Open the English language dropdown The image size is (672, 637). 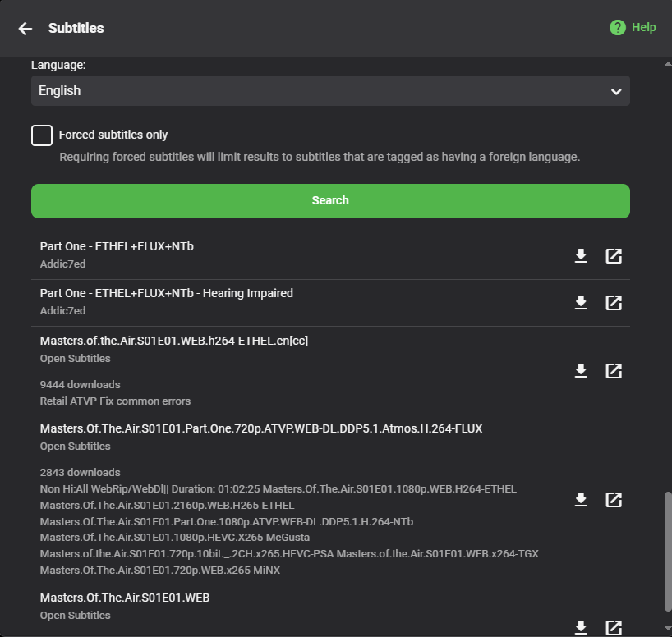(329, 91)
